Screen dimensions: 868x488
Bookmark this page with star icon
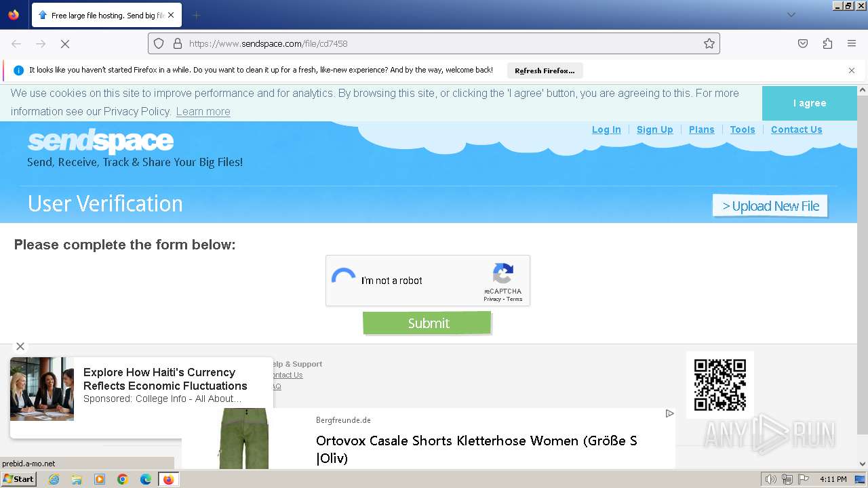tap(709, 43)
